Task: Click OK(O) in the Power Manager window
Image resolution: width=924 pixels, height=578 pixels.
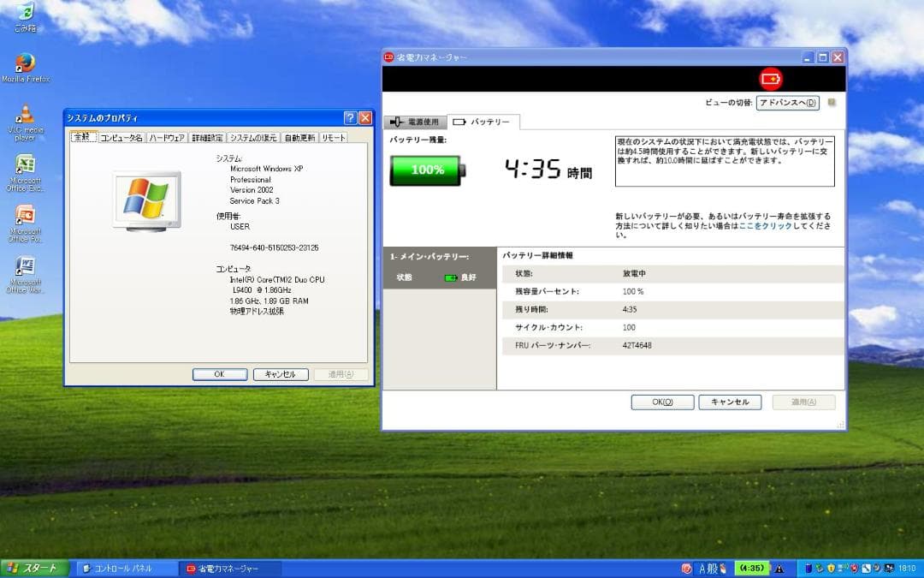Action: [x=662, y=402]
